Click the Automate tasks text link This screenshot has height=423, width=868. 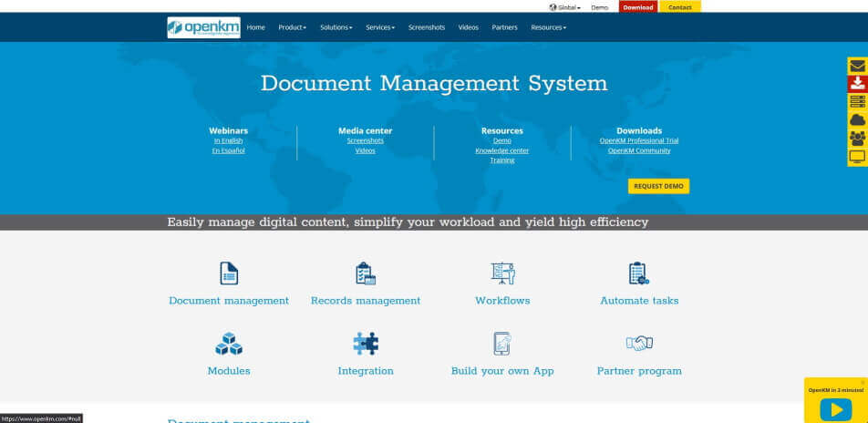[639, 301]
